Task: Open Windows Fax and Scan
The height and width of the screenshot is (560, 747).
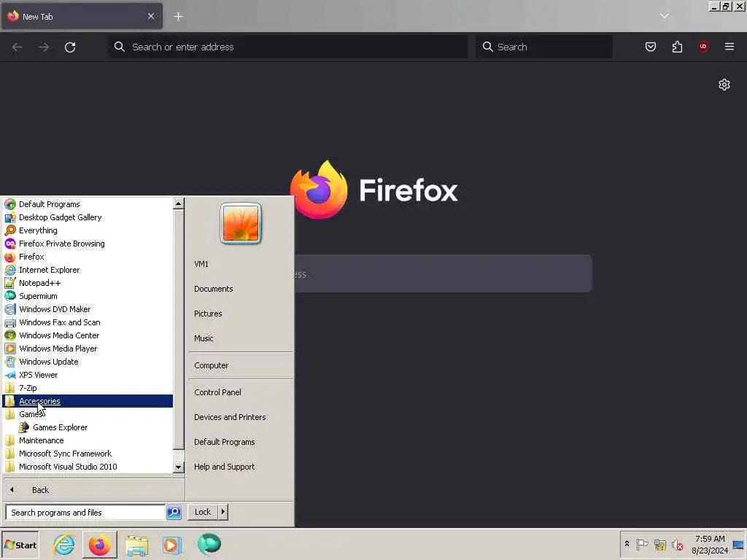Action: pos(88,322)
